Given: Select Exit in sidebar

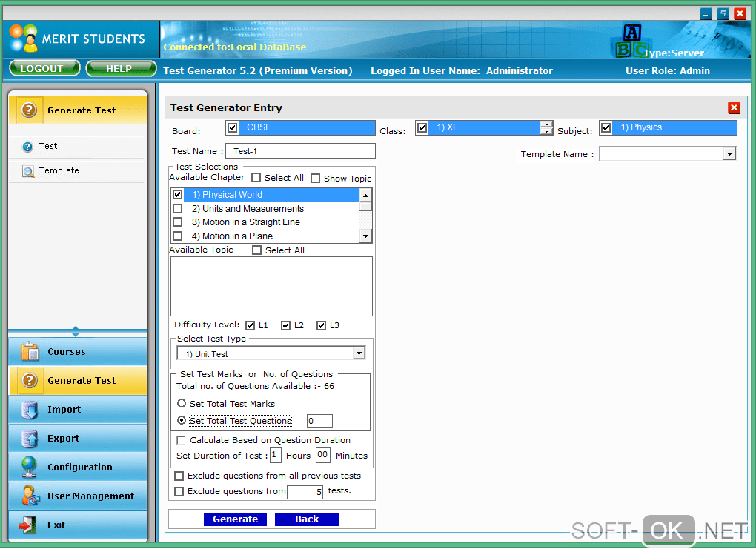Looking at the screenshot, I should click(78, 525).
